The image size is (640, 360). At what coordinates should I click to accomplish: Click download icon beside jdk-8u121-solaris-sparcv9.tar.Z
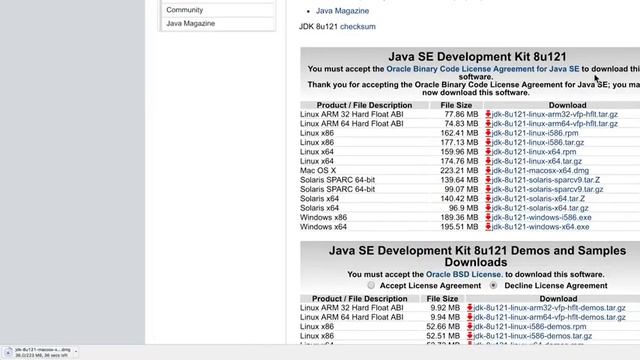click(x=488, y=180)
